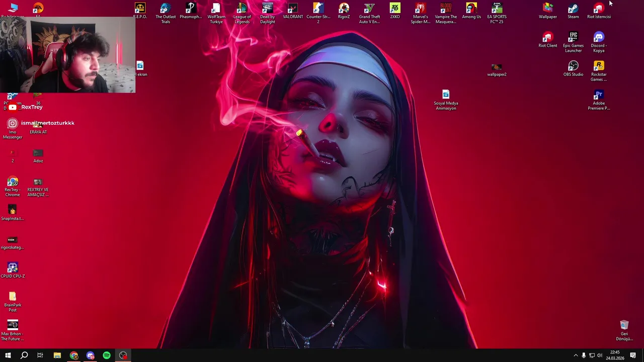Open the Epic Games Launcher icon
644x362 pixels.
tap(573, 42)
